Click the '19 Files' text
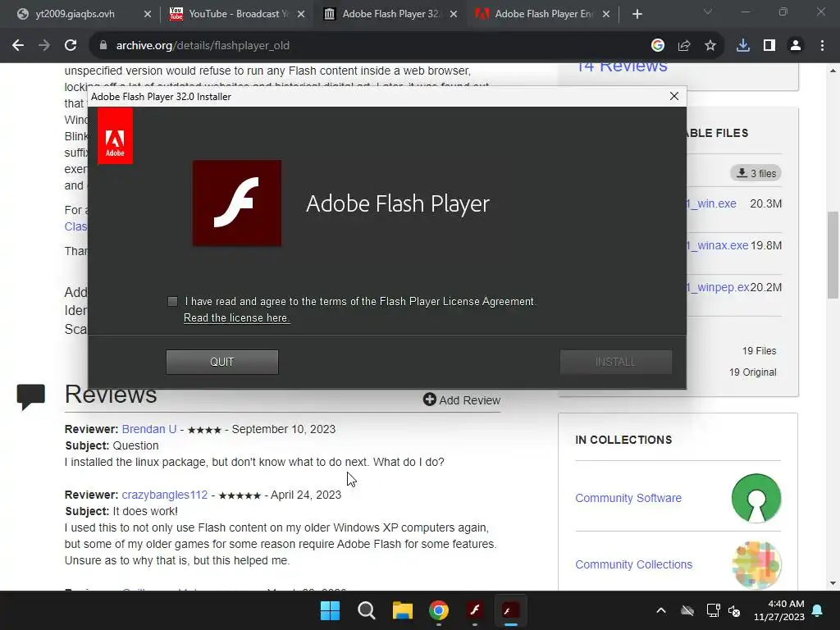Viewport: 840px width, 630px height. coord(759,351)
